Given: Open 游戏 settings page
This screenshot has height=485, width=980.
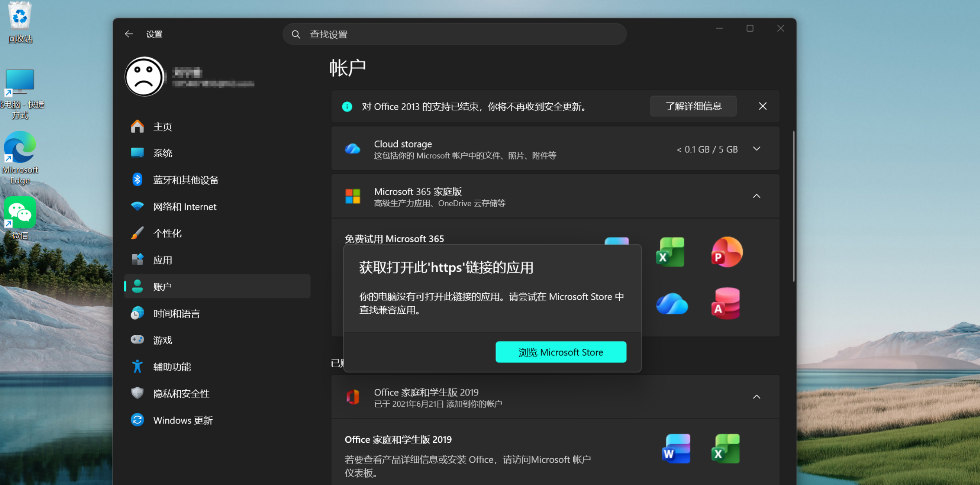Looking at the screenshot, I should (x=217, y=340).
